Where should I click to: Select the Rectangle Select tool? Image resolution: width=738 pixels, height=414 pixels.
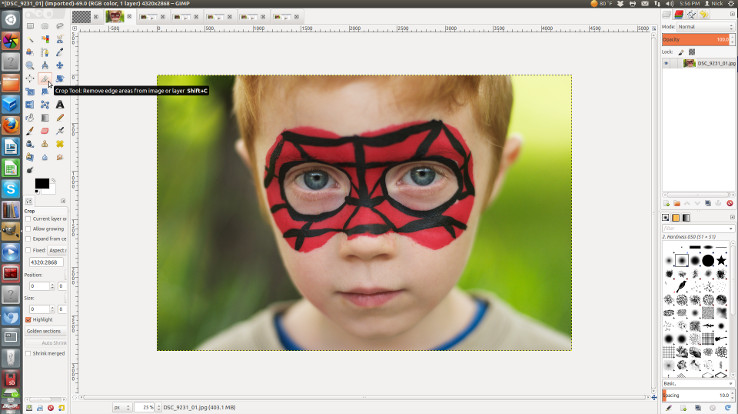30,26
